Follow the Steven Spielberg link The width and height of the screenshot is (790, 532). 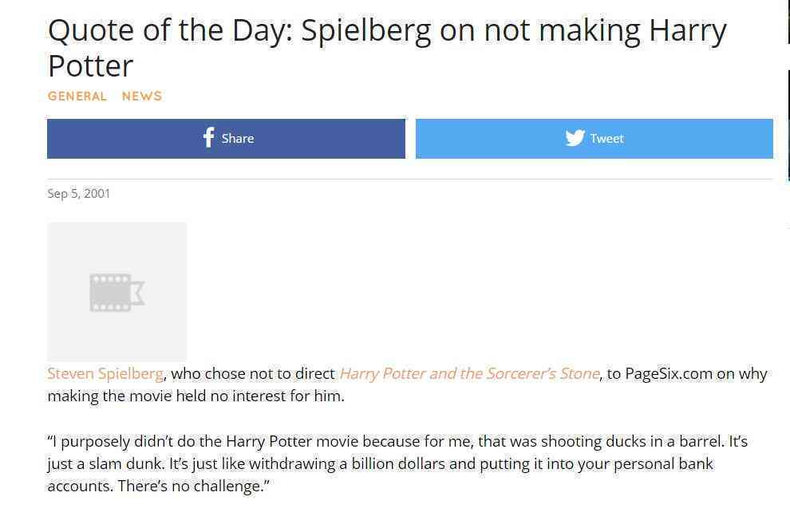click(105, 373)
